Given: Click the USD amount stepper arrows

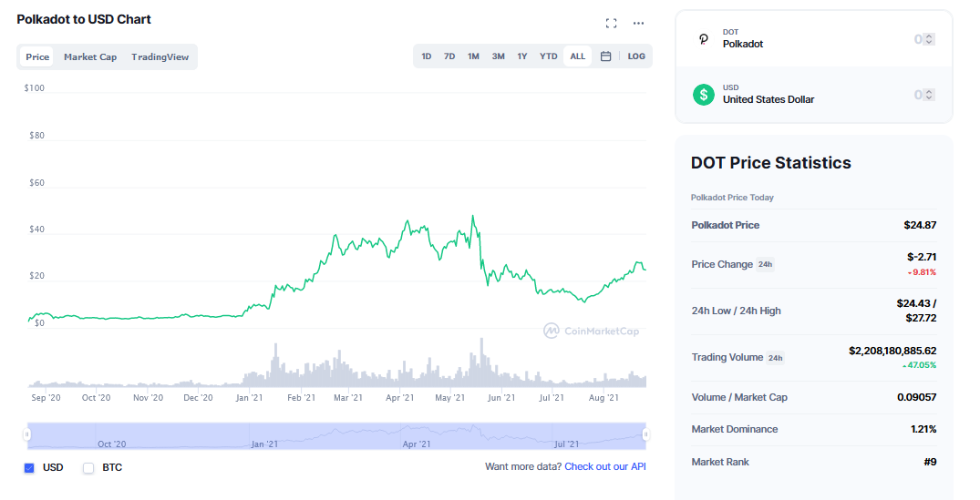Looking at the screenshot, I should (928, 95).
